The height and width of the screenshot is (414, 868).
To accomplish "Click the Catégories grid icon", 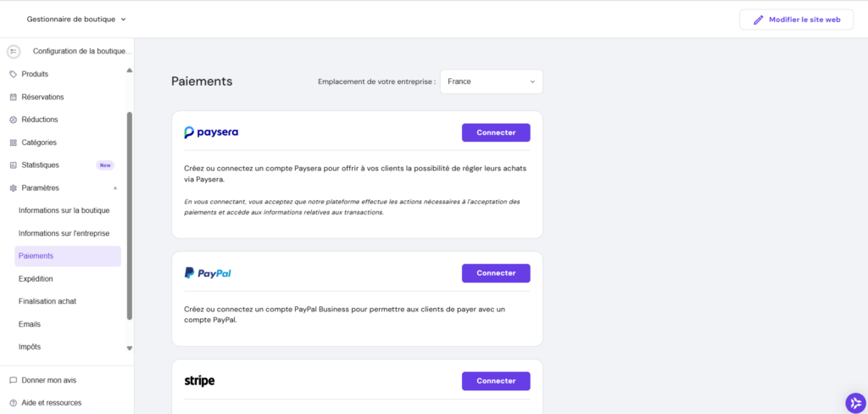I will point(13,143).
